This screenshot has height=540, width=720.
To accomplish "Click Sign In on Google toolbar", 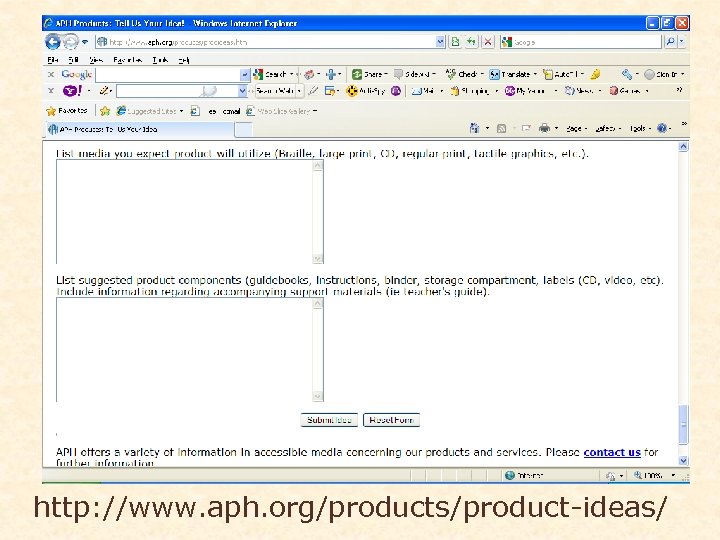I will [x=664, y=74].
